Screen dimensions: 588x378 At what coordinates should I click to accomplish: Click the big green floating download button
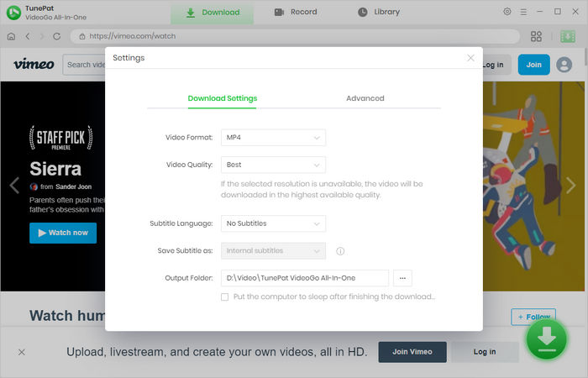pyautogui.click(x=546, y=339)
